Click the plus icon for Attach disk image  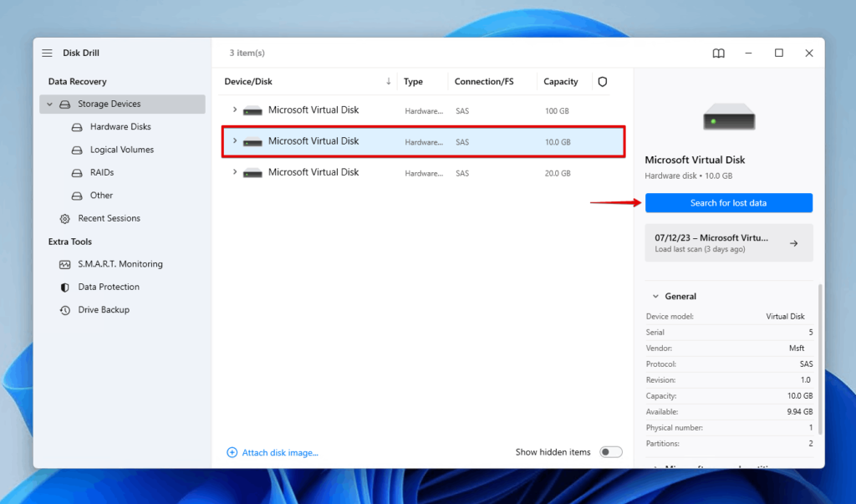tap(232, 452)
